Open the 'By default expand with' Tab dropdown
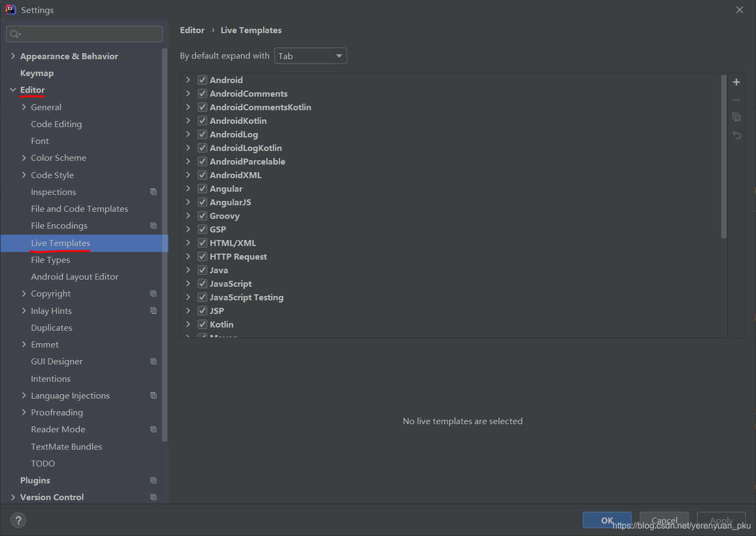The width and height of the screenshot is (756, 536). point(310,56)
